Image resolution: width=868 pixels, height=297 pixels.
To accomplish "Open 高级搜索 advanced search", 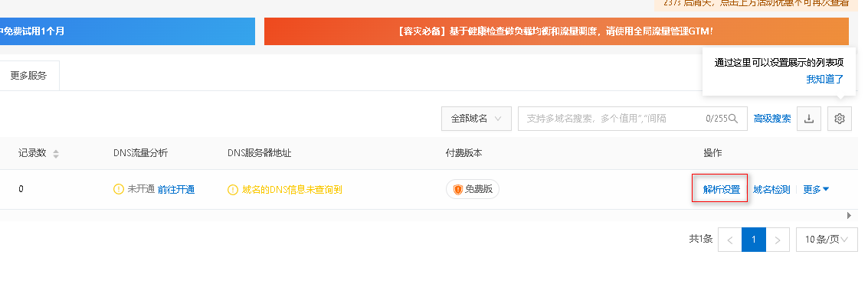I will [772, 119].
